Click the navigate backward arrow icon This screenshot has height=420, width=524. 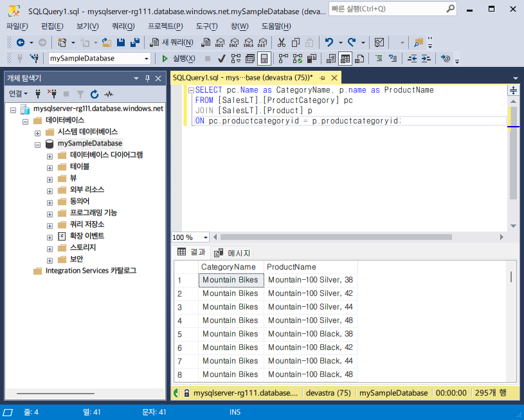point(21,42)
